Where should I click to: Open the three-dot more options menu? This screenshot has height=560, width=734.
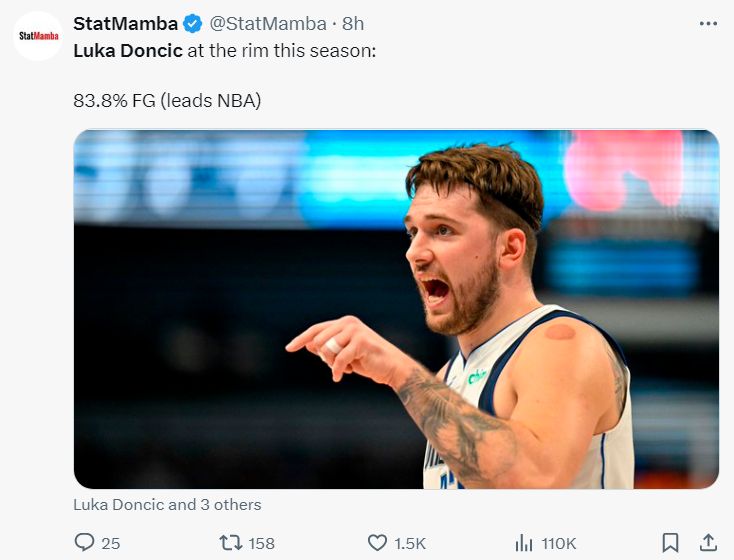pos(708,23)
